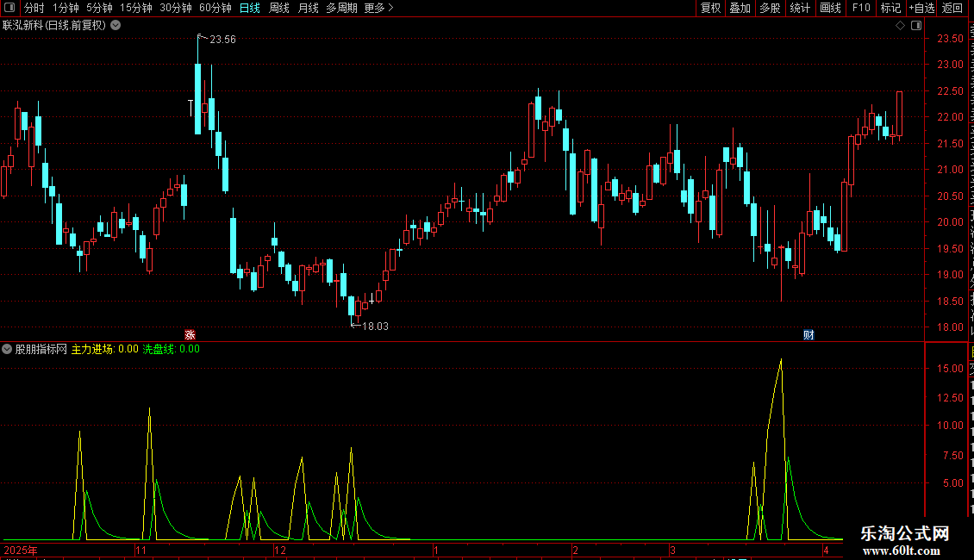
Task: Click the 叠加 overlay button
Action: tap(740, 8)
